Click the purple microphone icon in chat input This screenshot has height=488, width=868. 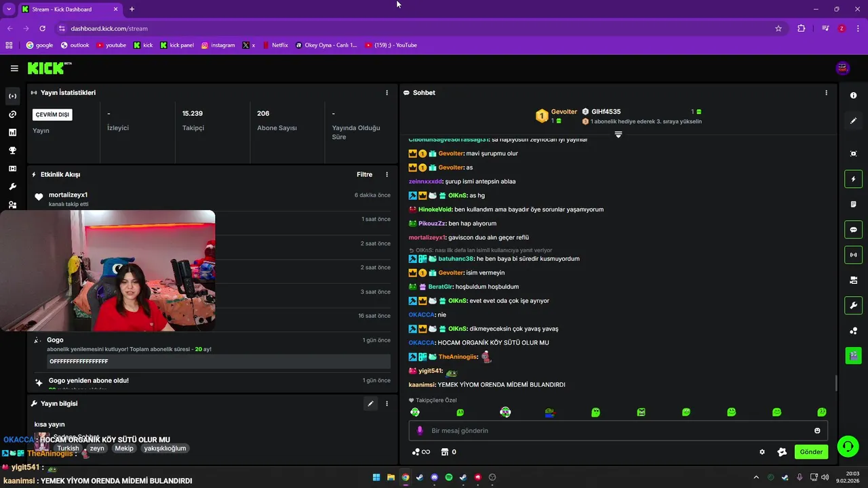pyautogui.click(x=420, y=430)
